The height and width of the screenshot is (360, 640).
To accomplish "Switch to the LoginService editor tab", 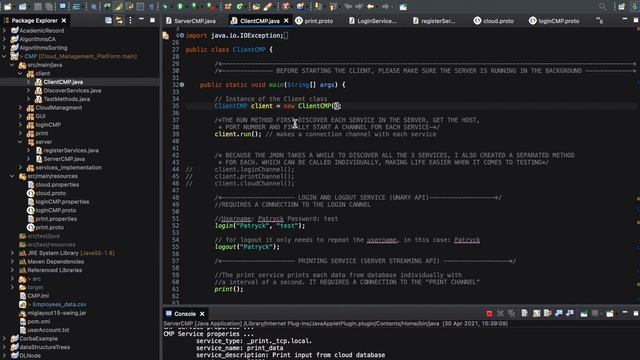I will pyautogui.click(x=373, y=21).
